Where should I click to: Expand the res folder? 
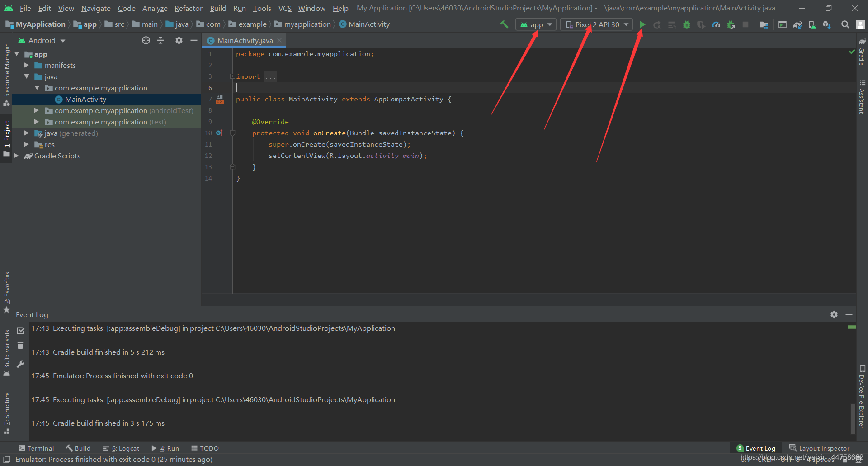point(27,144)
